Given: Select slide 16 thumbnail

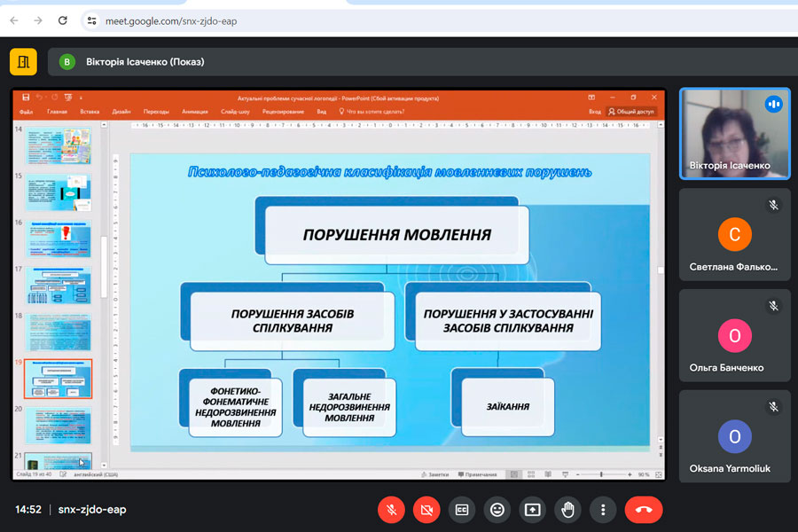Looking at the screenshot, I should tap(59, 239).
